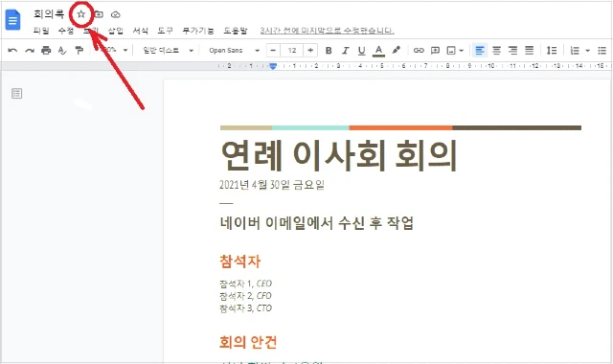Open the 일반 텍스트 paragraph style dropdown
The height and width of the screenshot is (364, 613).
tap(169, 51)
